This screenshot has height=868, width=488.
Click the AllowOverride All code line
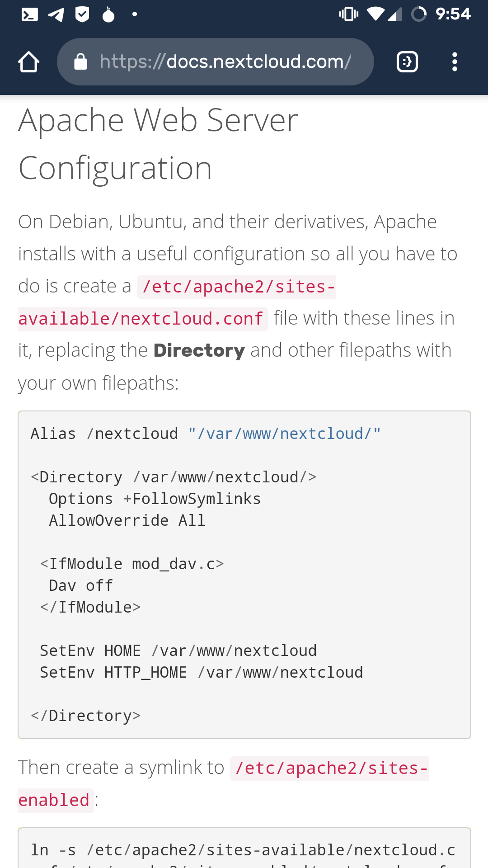tap(127, 521)
